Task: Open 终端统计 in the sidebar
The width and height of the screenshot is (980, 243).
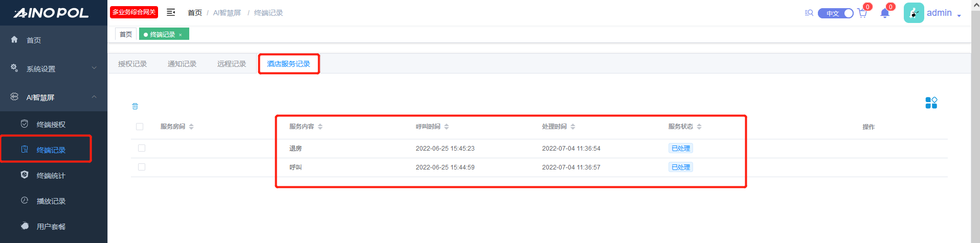Action: [x=51, y=176]
